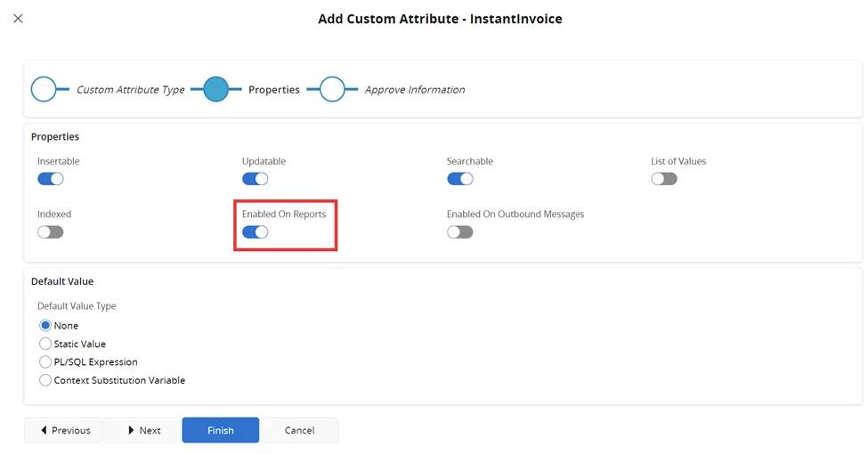Pick Context Substitution Variable radio option
The height and width of the screenshot is (454, 868).
point(45,380)
